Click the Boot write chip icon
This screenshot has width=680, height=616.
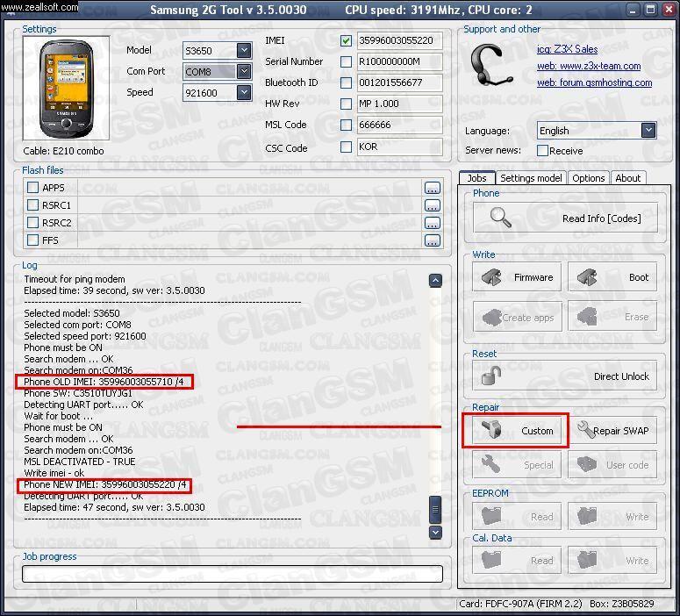(x=587, y=276)
